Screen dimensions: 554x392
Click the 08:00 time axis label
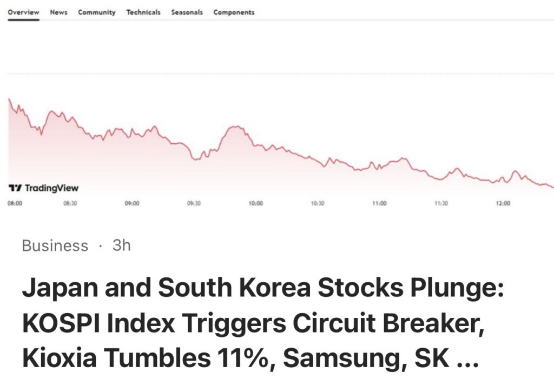tap(15, 203)
